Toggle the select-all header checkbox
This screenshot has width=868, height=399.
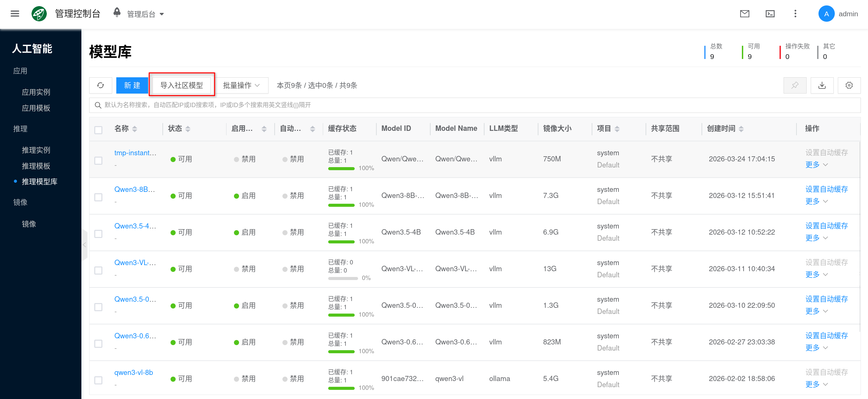[x=98, y=130]
